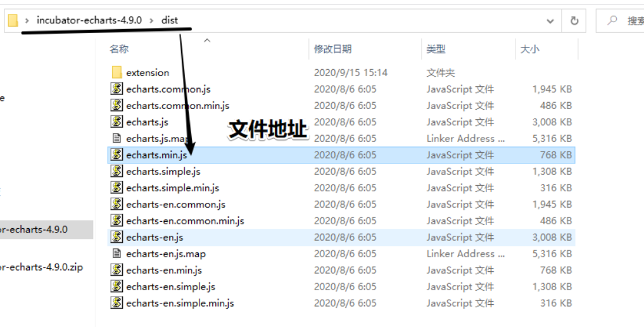Click echarts.simple.js file icon

pyautogui.click(x=117, y=171)
